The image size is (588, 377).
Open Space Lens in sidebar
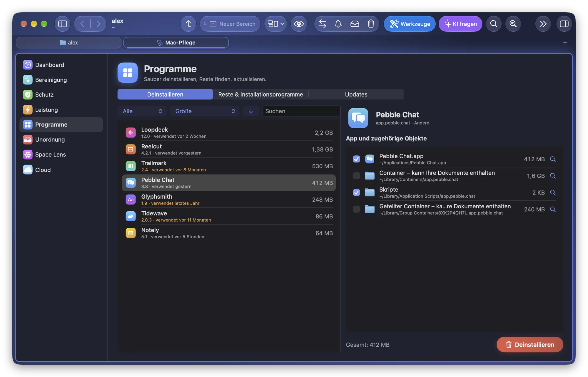point(61,155)
